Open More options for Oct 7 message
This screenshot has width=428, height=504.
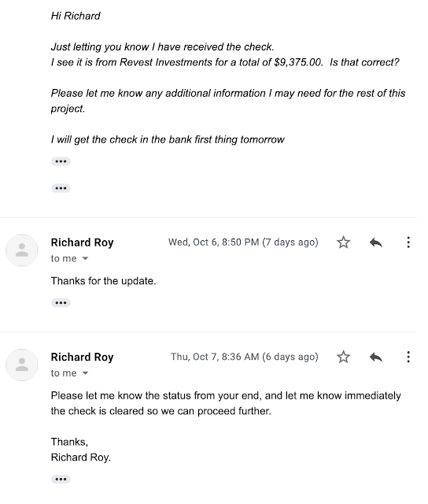(x=408, y=357)
